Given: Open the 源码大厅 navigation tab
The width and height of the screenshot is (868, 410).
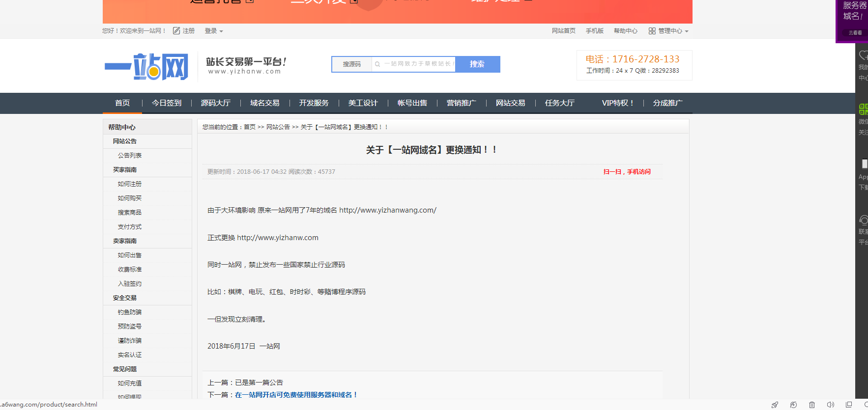Looking at the screenshot, I should pyautogui.click(x=215, y=103).
